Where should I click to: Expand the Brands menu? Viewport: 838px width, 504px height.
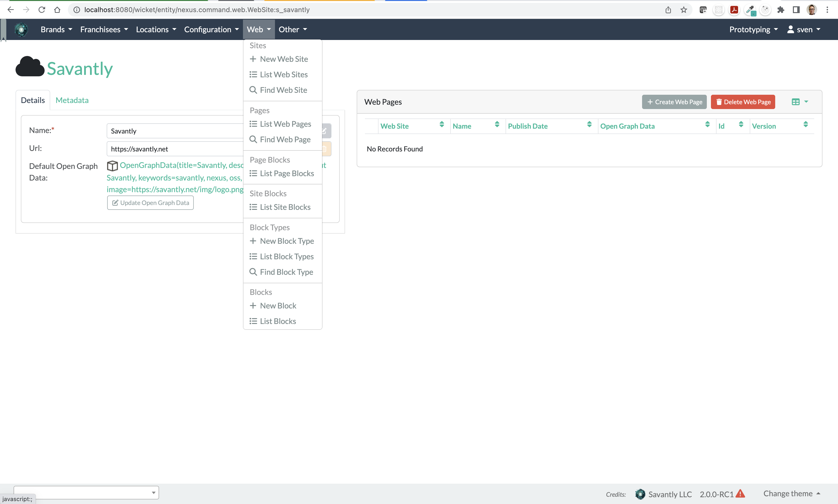click(56, 30)
